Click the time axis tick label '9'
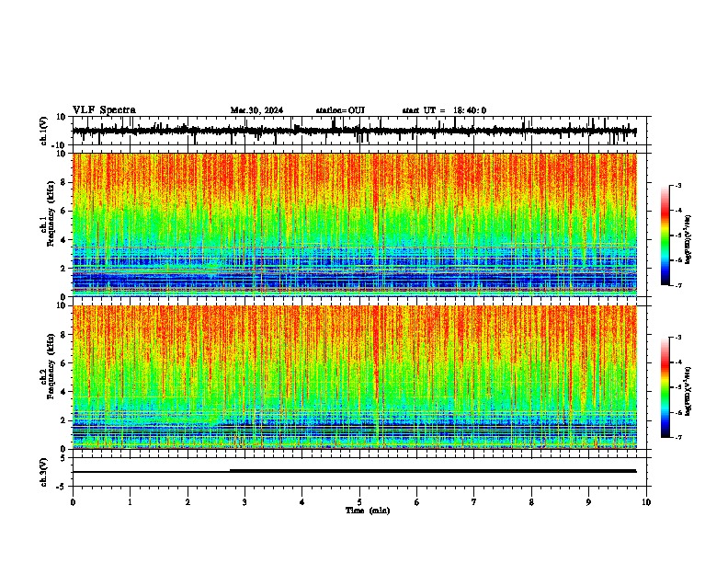The image size is (728, 563). click(588, 502)
